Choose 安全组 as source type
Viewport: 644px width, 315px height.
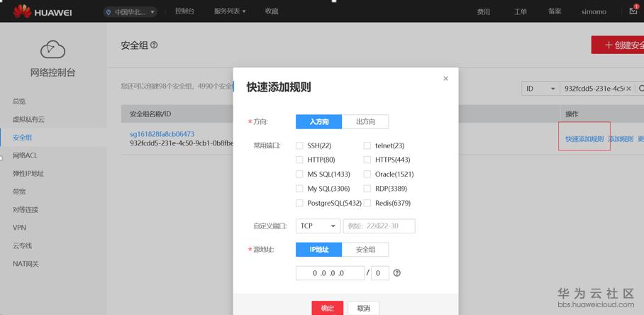[x=365, y=249]
